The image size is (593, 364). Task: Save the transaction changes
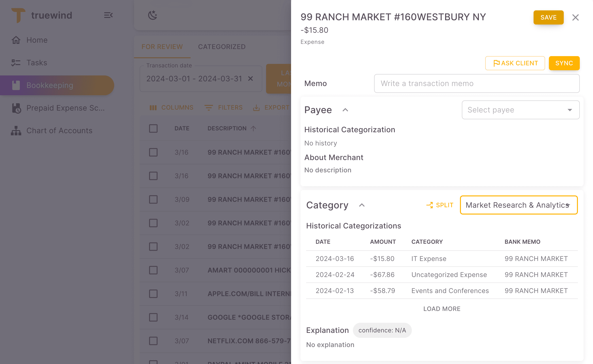(548, 17)
